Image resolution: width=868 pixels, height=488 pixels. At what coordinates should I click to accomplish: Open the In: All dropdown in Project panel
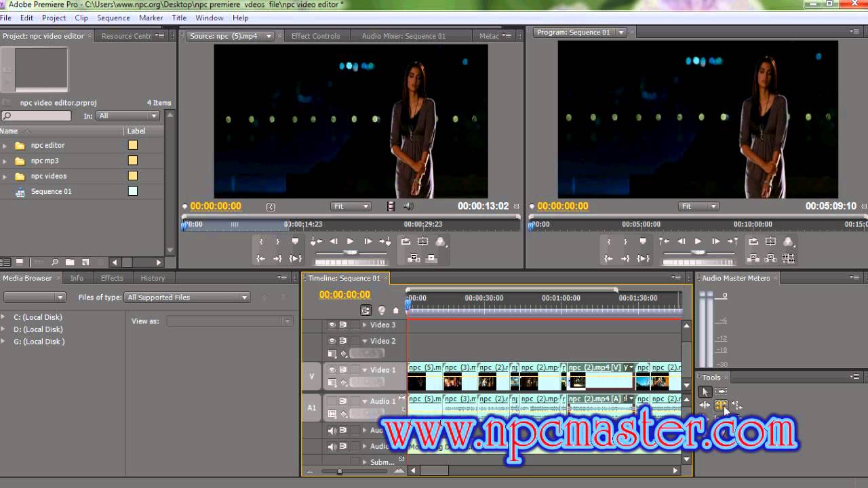click(x=128, y=116)
